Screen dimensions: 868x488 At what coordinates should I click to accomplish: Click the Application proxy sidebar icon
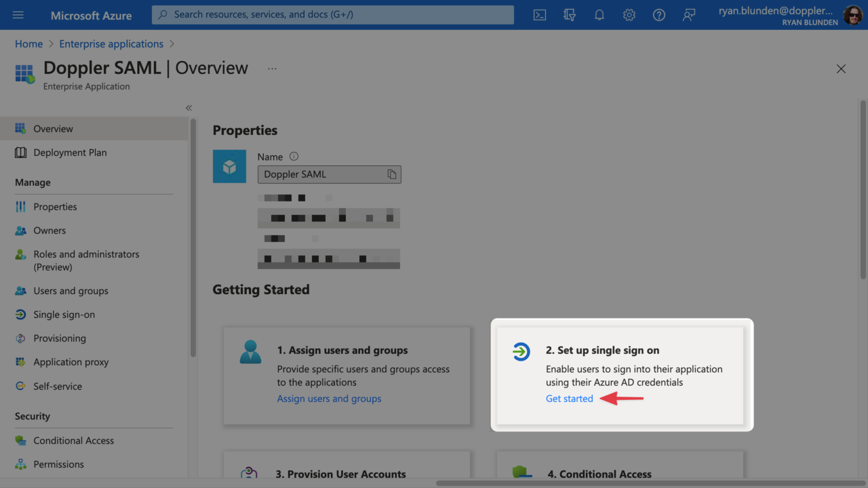[x=20, y=362]
